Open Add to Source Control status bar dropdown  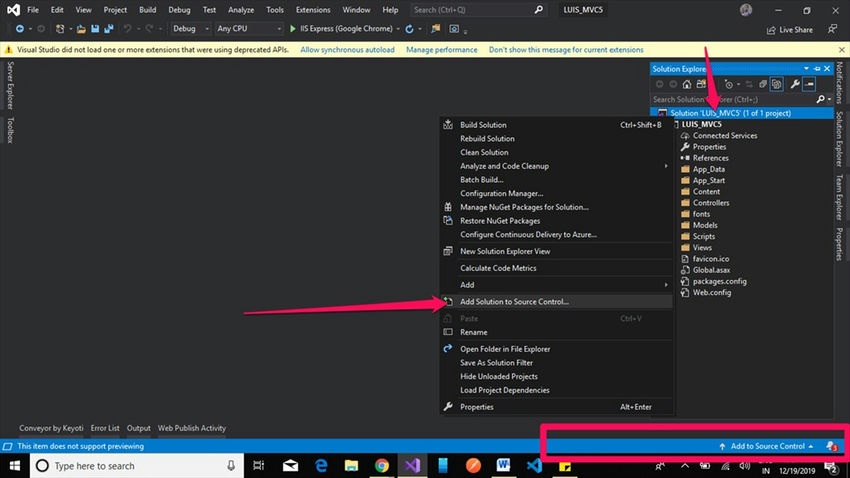[x=767, y=446]
